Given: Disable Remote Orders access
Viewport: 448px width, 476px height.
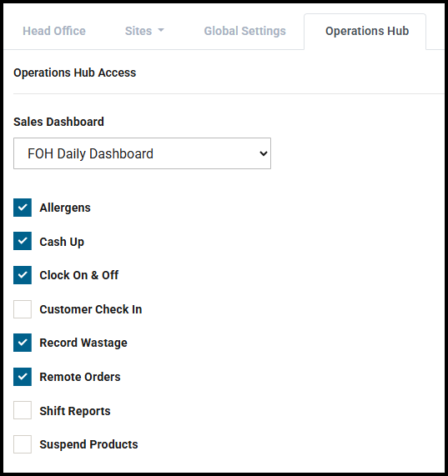Looking at the screenshot, I should [x=23, y=377].
